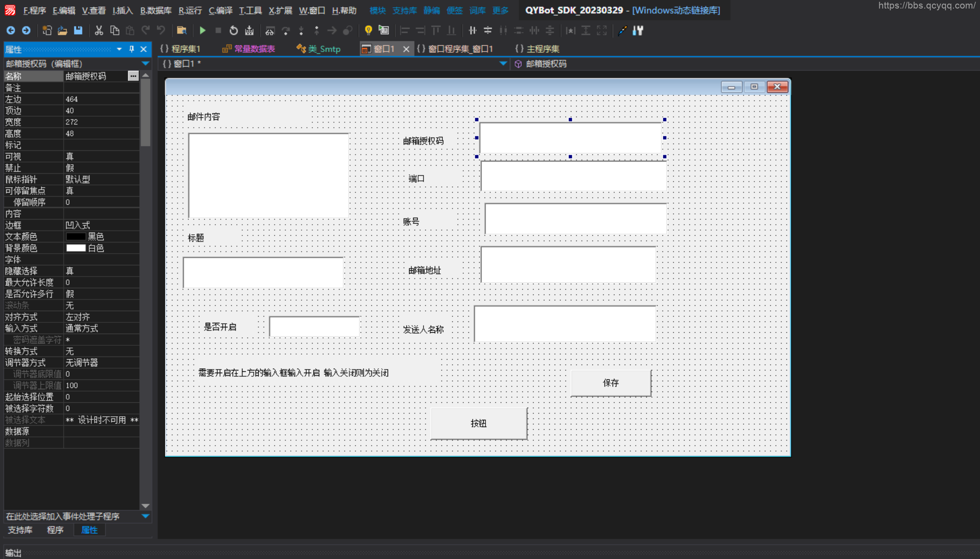Click the cut scissors icon

99,31
